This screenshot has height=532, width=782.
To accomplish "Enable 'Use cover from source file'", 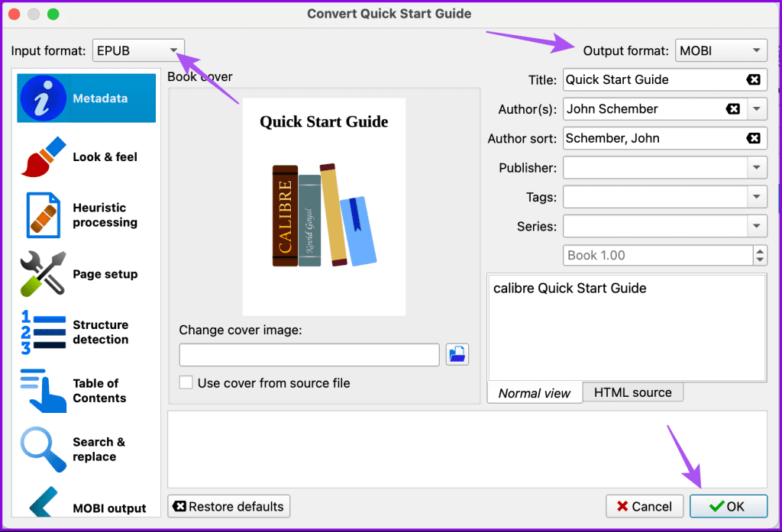I will pos(186,382).
